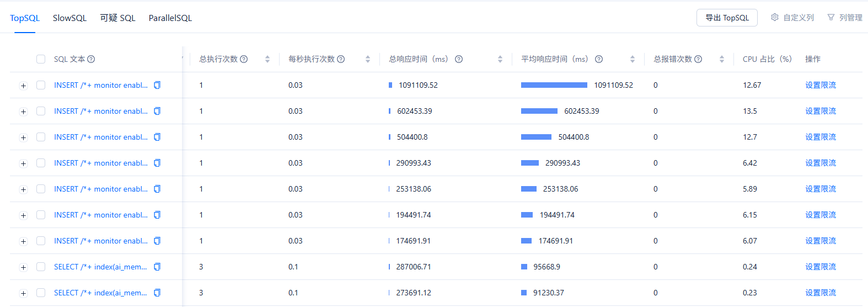Sort by 总报错次数 column arrows
Image resolution: width=868 pixels, height=307 pixels.
tap(722, 59)
